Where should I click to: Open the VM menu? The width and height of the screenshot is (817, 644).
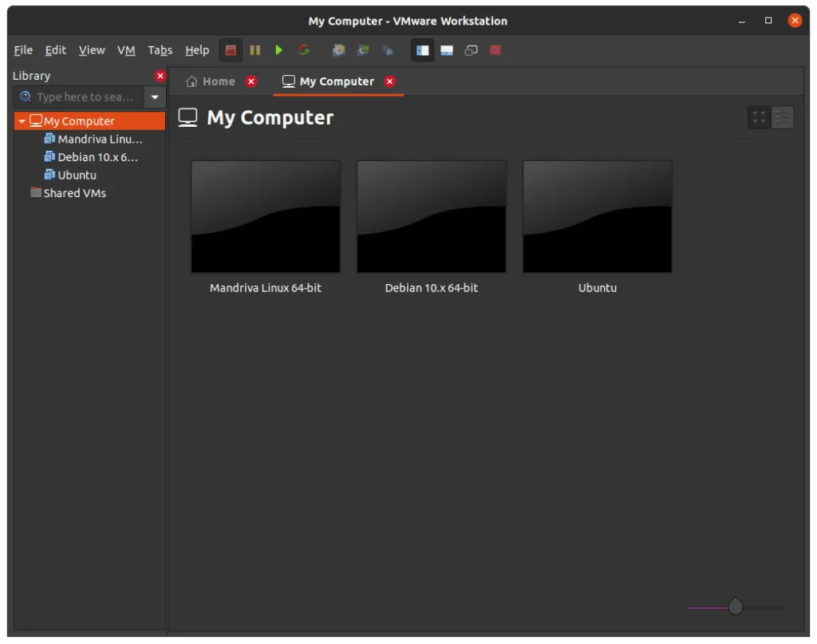click(x=126, y=50)
